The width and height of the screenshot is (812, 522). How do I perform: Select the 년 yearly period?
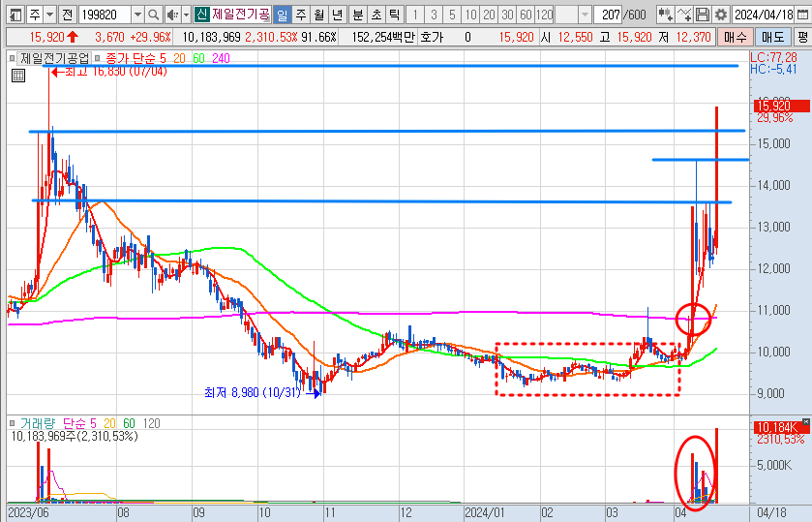tap(337, 15)
